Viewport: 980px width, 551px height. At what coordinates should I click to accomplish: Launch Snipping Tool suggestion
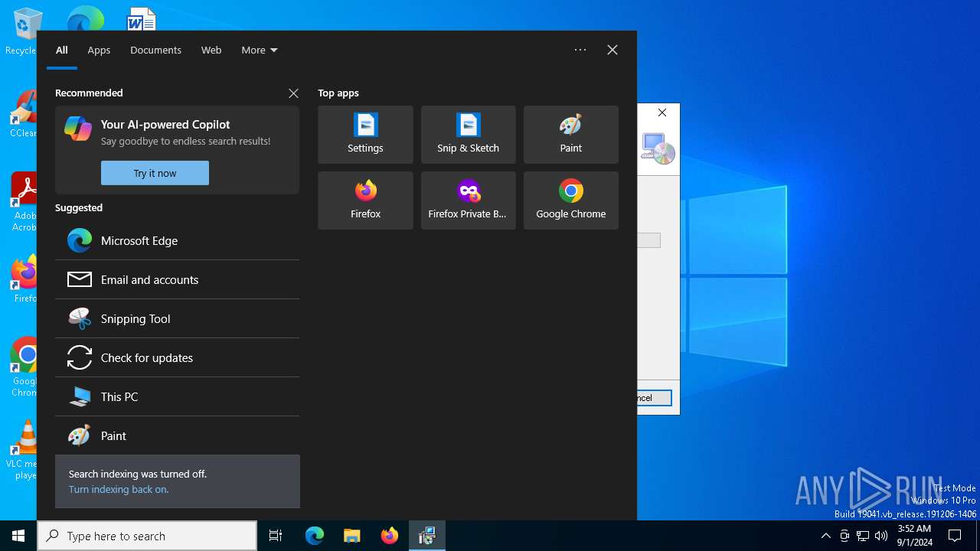177,318
